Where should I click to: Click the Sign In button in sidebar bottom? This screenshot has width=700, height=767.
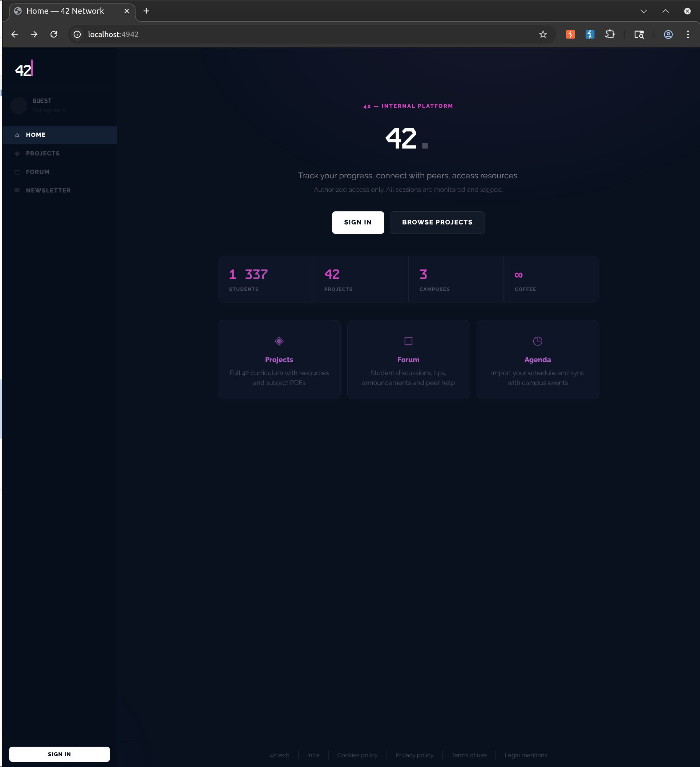pos(59,754)
